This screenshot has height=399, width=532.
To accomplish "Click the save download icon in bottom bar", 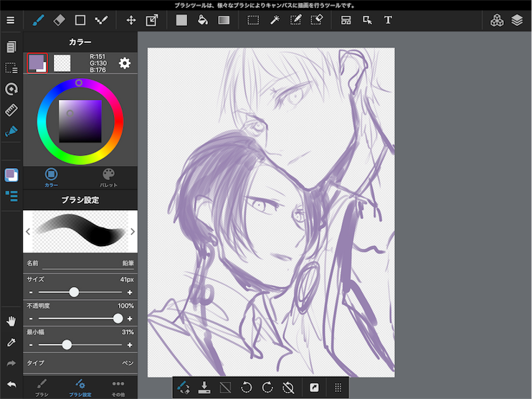I will [204, 388].
